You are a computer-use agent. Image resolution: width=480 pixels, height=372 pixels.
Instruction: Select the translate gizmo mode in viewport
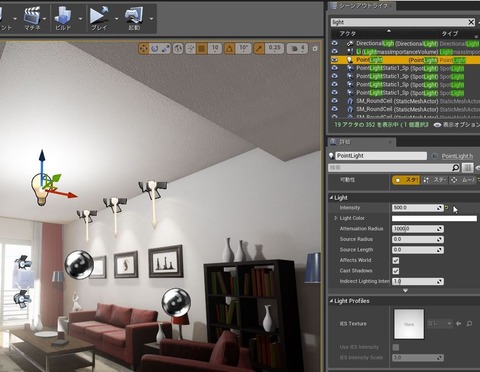pos(144,48)
